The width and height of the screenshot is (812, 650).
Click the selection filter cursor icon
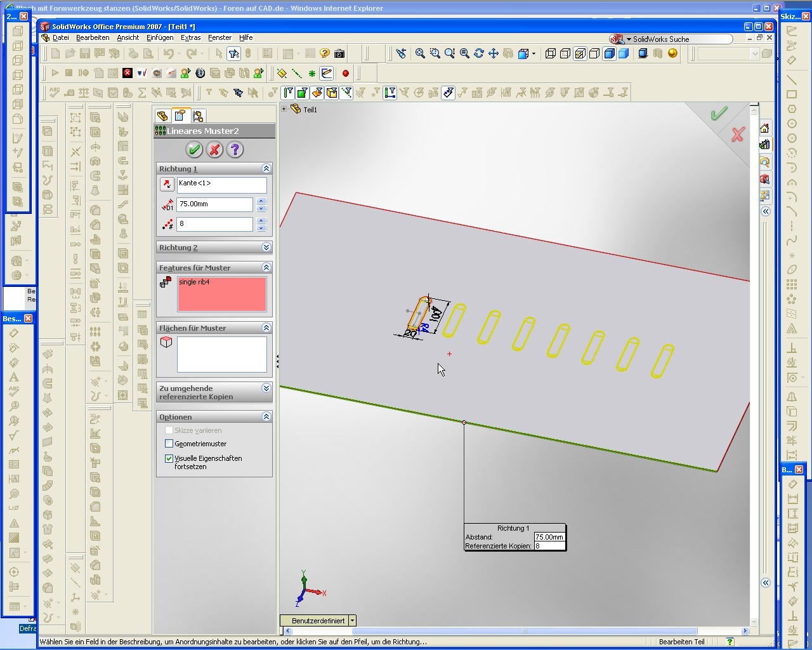pyautogui.click(x=233, y=54)
